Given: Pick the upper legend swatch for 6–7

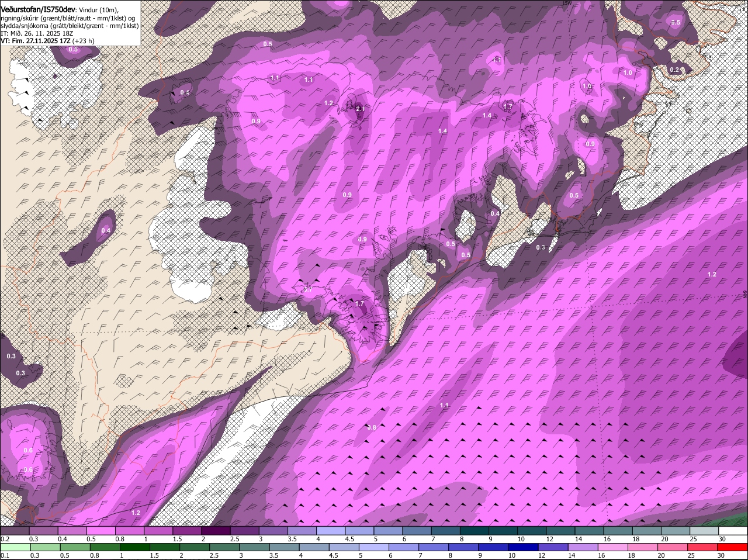Looking at the screenshot, I should click(x=417, y=531).
